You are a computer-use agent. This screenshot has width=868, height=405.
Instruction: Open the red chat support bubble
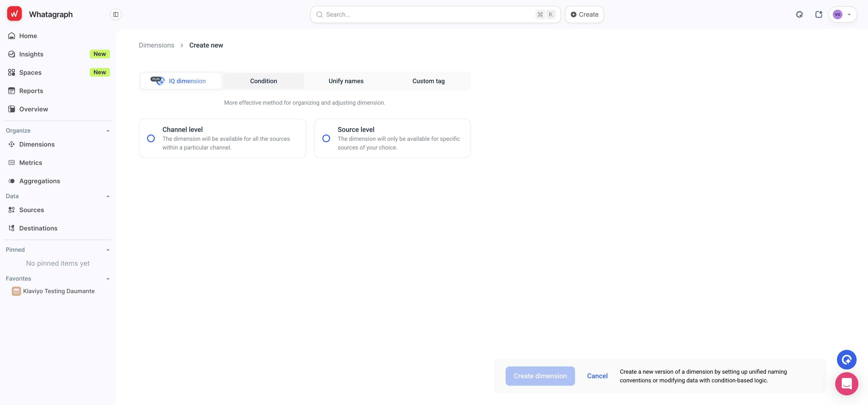[x=847, y=384]
